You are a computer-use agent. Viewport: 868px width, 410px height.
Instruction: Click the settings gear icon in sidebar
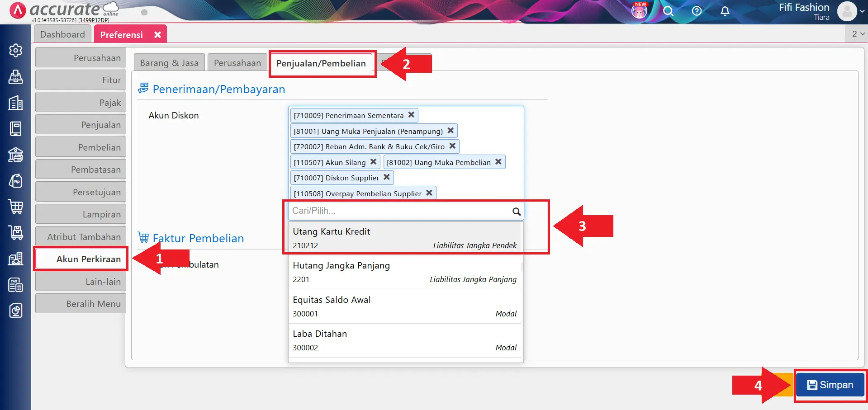coord(16,50)
